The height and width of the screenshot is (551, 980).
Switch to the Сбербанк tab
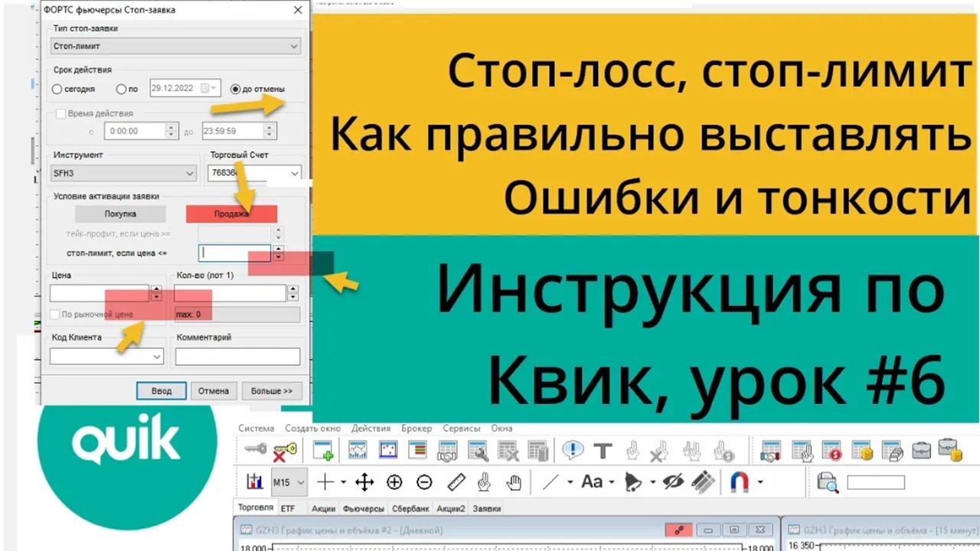pos(410,508)
